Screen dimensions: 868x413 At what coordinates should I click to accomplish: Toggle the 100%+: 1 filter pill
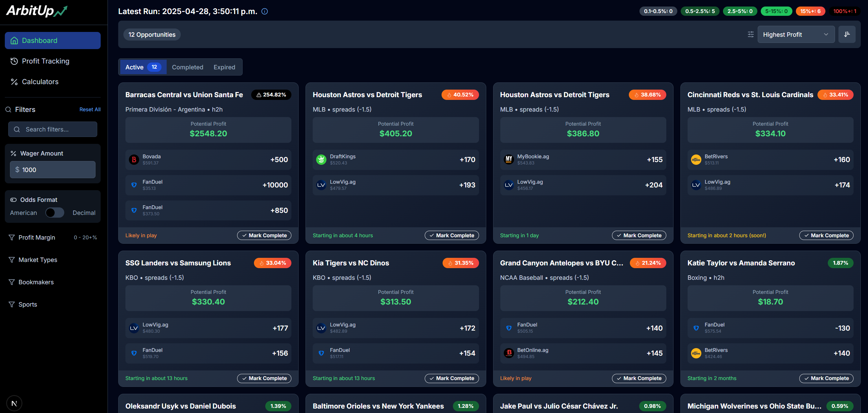point(845,11)
